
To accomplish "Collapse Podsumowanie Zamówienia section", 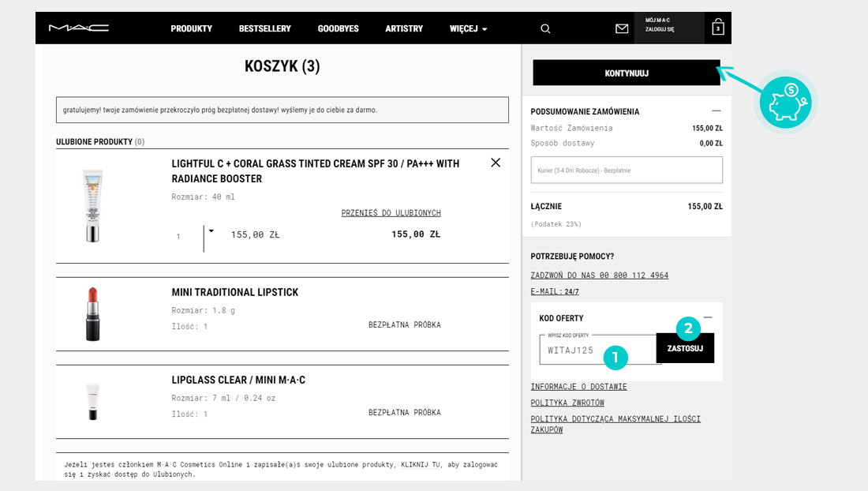I will tap(716, 111).
